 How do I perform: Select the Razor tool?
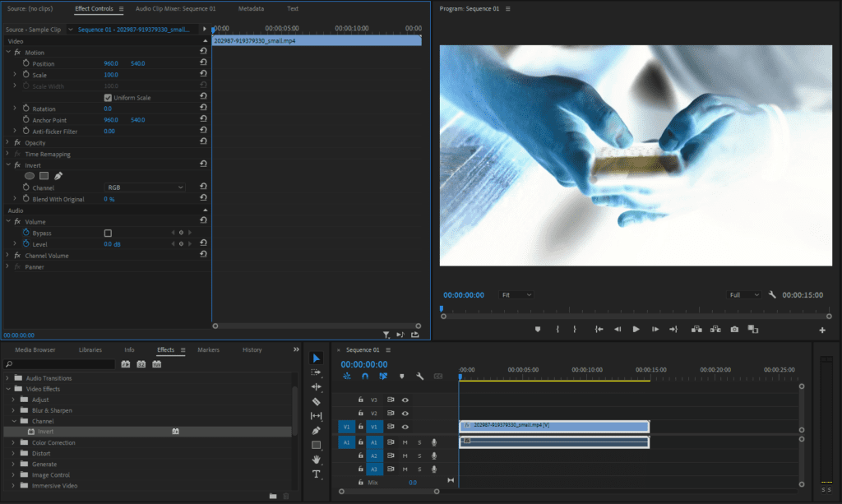(x=317, y=401)
